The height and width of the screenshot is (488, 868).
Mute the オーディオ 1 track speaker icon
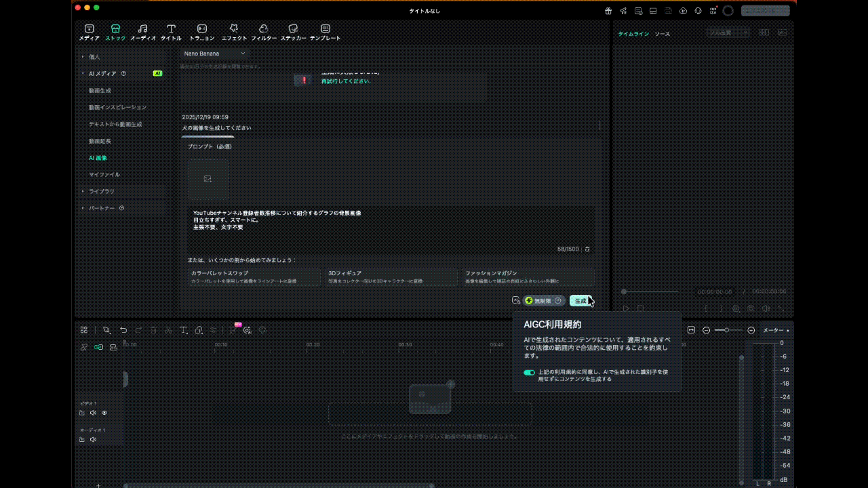point(93,439)
